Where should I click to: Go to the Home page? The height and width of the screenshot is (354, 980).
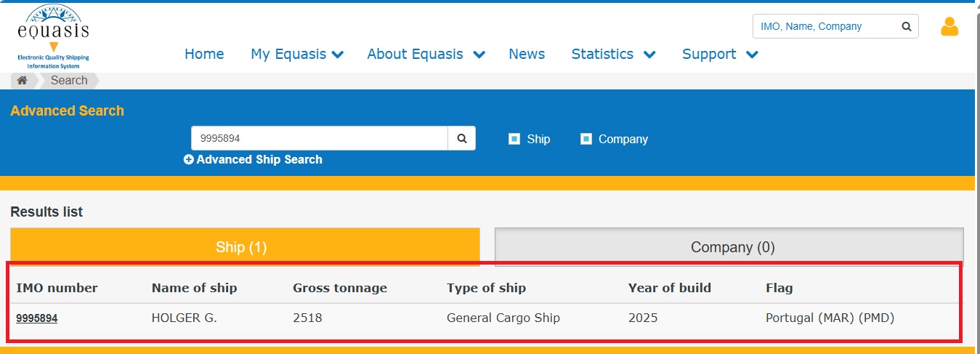(x=204, y=54)
